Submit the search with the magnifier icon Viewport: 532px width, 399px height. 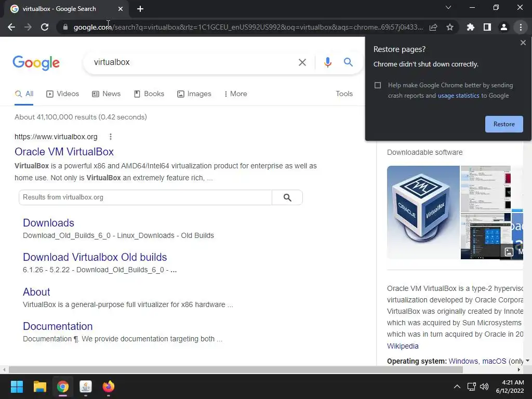348,62
